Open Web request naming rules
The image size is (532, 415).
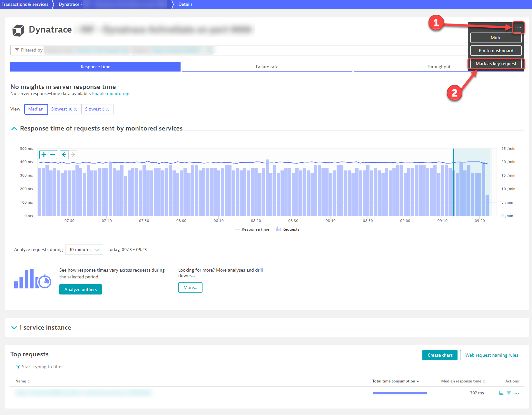pyautogui.click(x=492, y=355)
